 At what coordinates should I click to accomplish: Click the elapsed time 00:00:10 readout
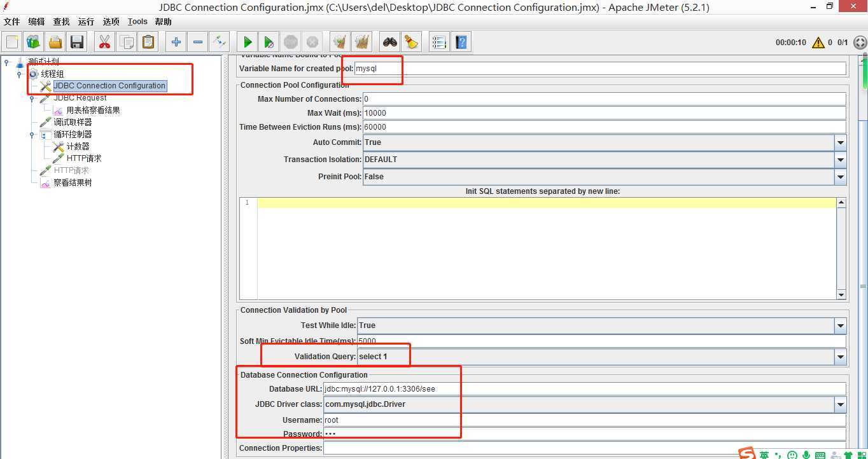pyautogui.click(x=790, y=43)
